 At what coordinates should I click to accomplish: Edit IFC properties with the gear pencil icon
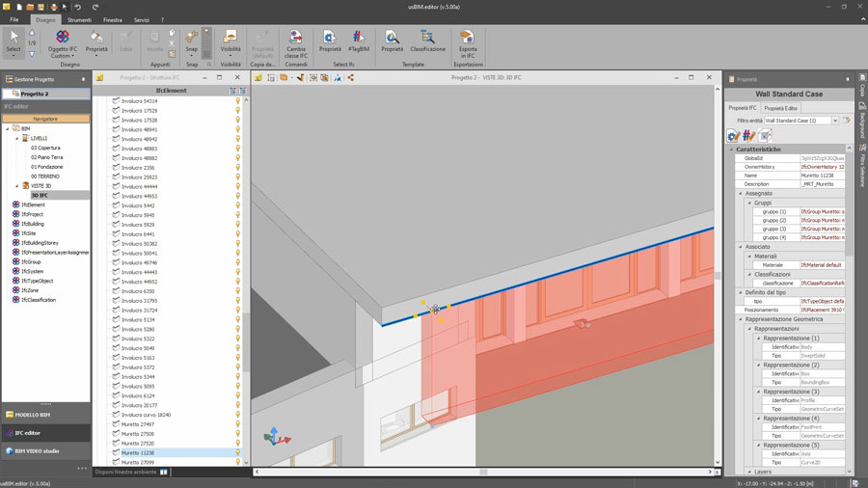coord(733,136)
